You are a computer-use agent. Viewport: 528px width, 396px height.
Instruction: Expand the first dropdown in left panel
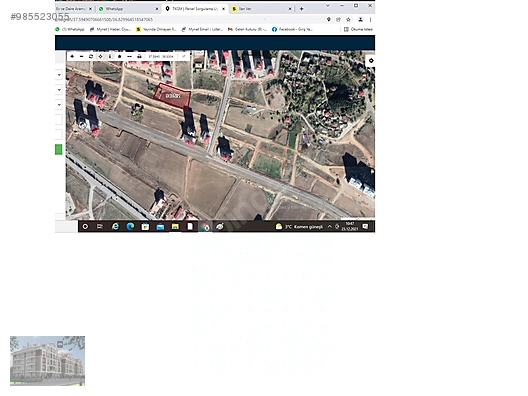tap(59, 75)
